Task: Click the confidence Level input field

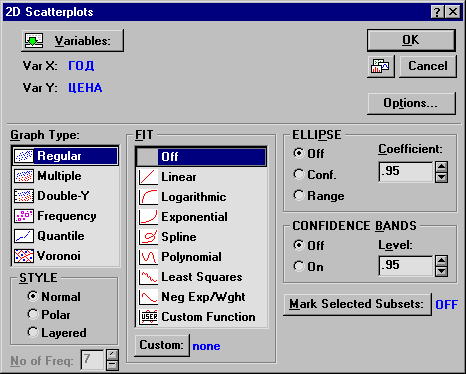Action: click(x=406, y=266)
